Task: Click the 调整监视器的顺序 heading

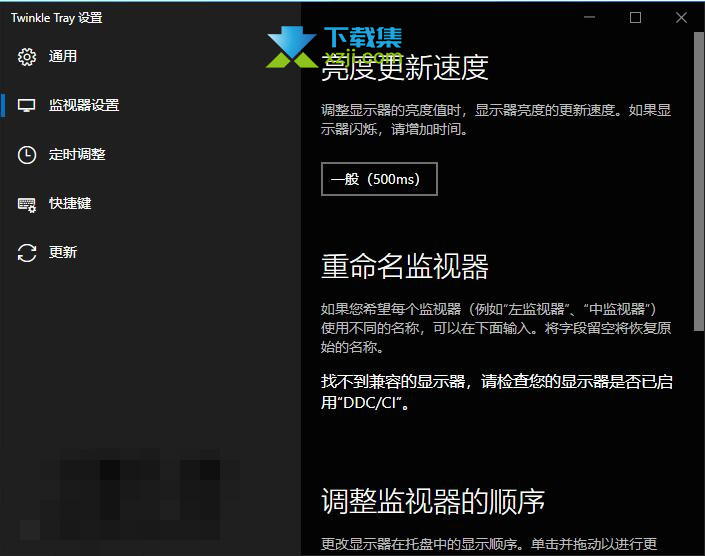Action: click(x=433, y=501)
